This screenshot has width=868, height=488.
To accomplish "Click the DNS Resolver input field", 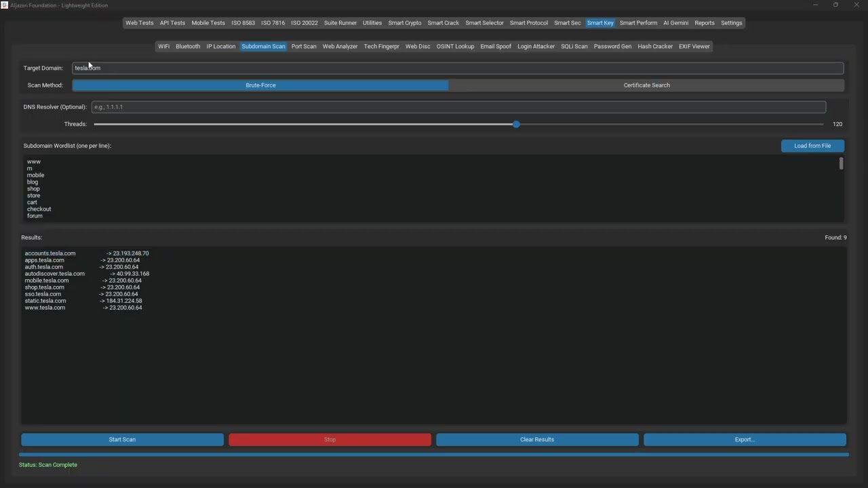I will point(458,107).
